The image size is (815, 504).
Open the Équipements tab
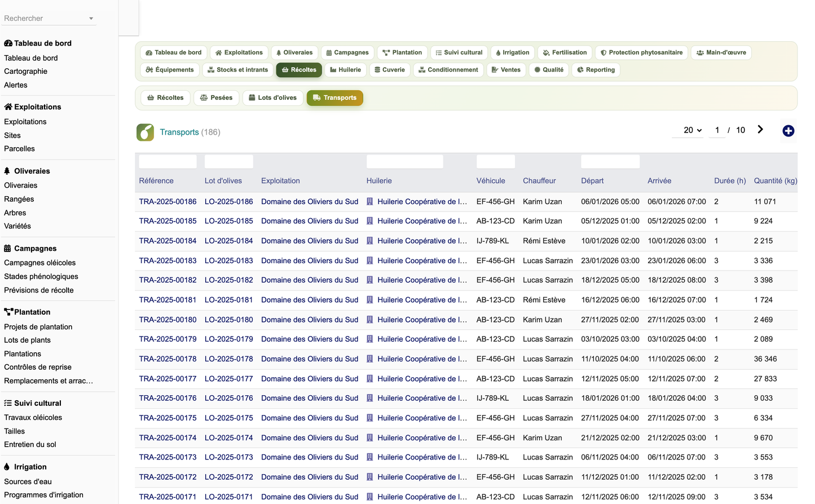pos(169,70)
